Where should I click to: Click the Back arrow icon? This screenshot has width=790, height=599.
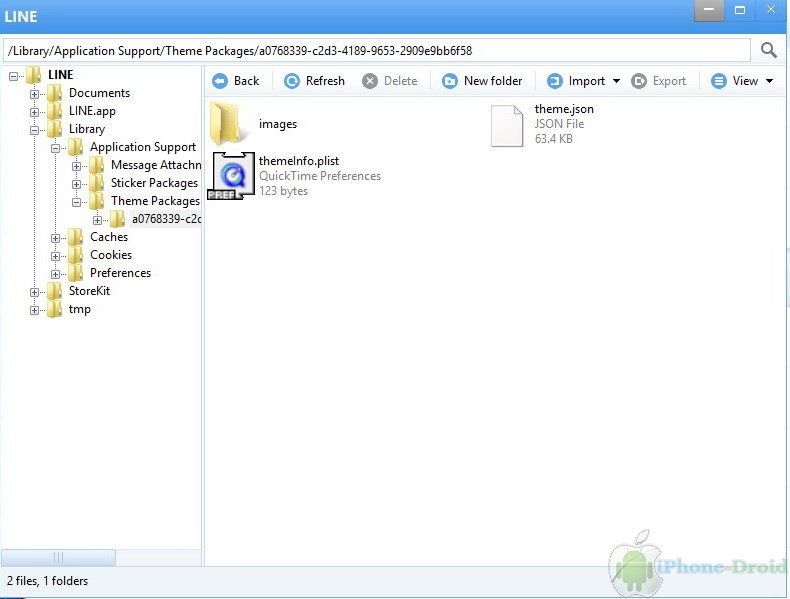click(220, 81)
